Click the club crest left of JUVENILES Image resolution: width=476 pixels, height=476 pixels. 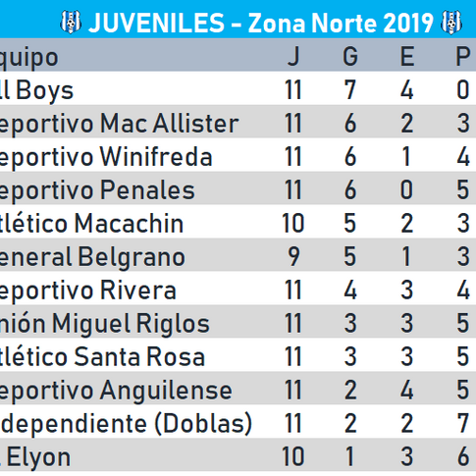click(x=71, y=23)
